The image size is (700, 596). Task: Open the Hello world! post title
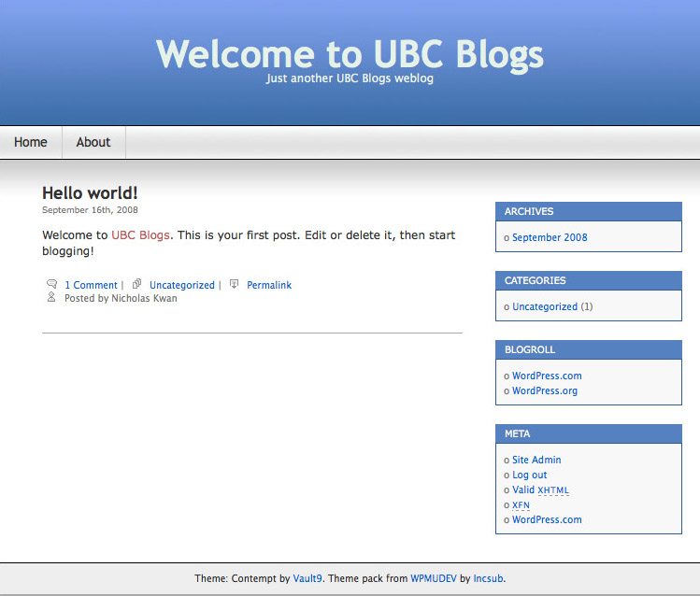point(90,193)
